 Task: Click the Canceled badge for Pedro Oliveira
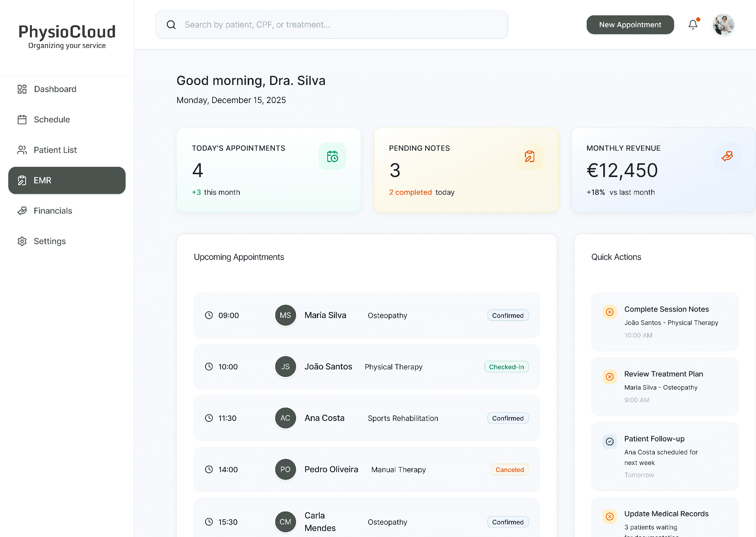(x=510, y=469)
